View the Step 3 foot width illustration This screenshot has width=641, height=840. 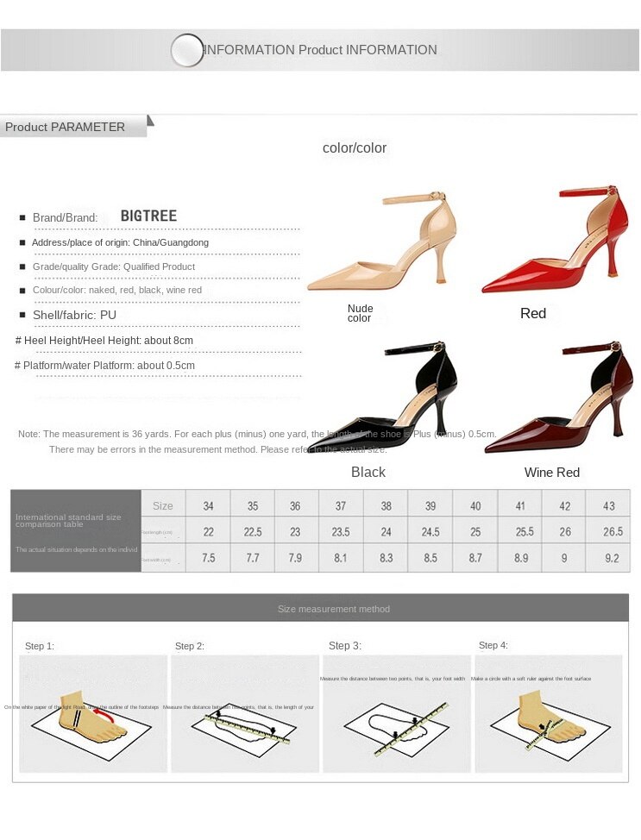coord(397,713)
